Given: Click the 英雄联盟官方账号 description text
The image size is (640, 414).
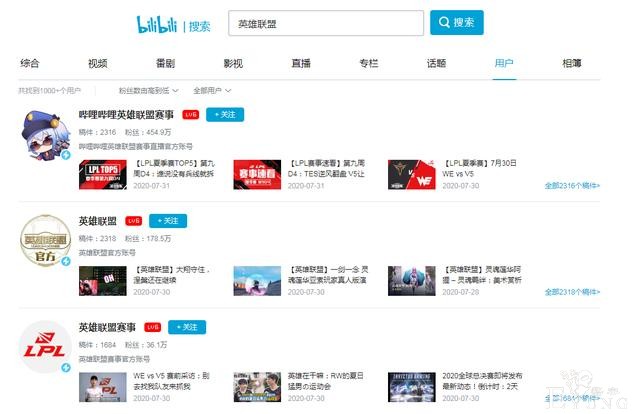Looking at the screenshot, I should [x=107, y=253].
